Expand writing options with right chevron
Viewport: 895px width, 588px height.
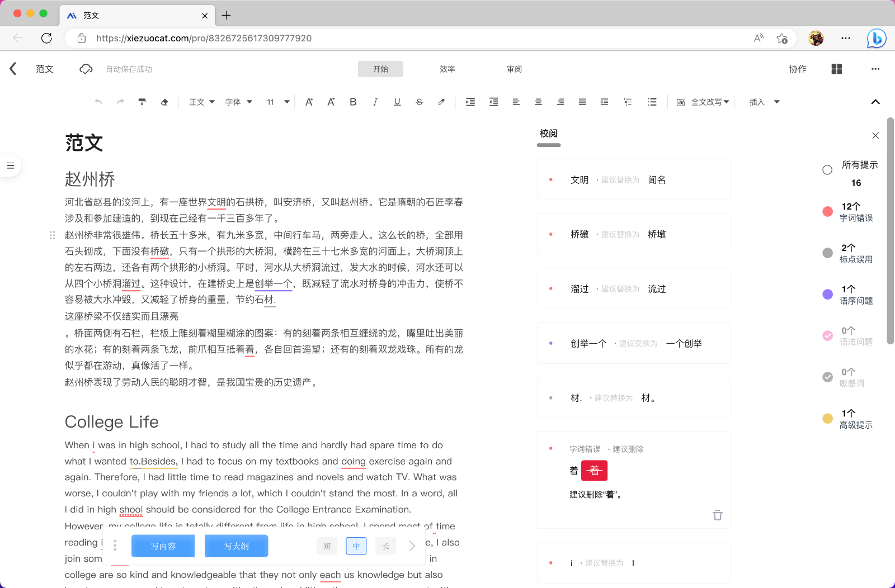click(x=412, y=546)
